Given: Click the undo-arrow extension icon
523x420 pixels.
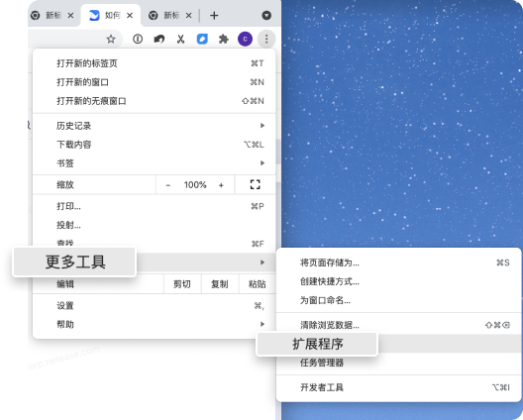Looking at the screenshot, I should tap(159, 39).
